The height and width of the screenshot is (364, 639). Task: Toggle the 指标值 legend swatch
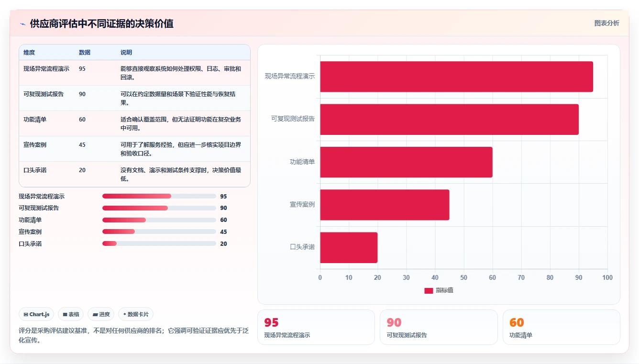point(429,291)
